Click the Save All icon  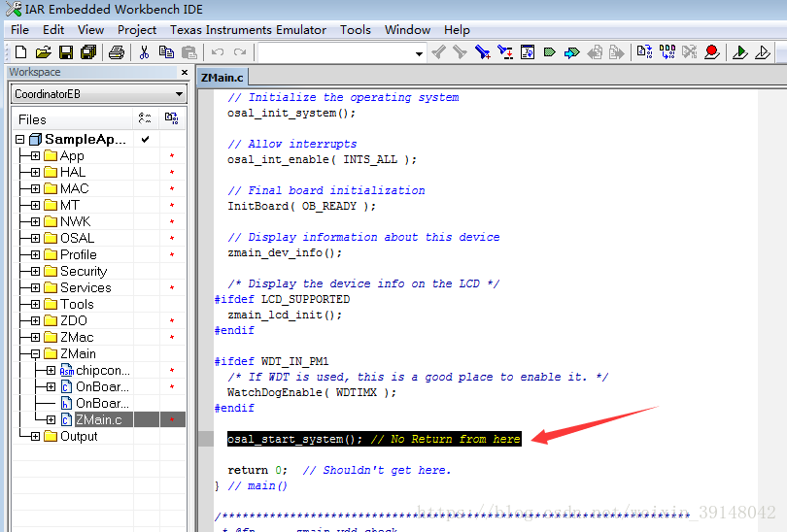pyautogui.click(x=88, y=52)
